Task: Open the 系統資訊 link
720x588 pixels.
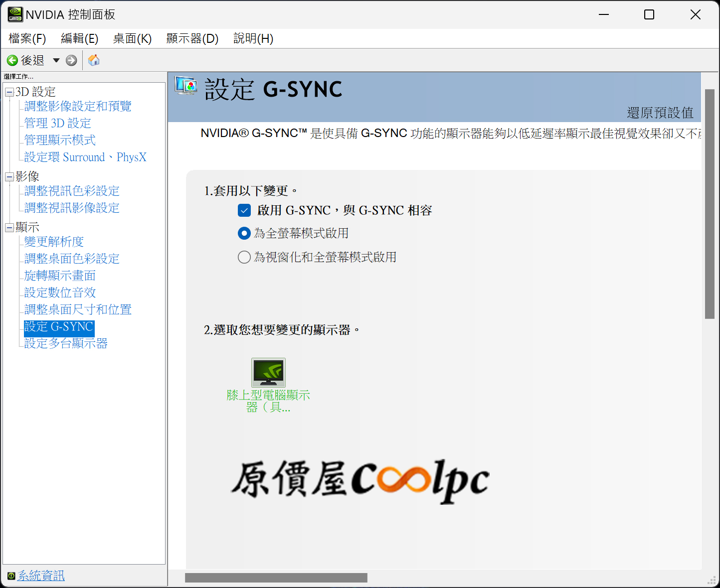Action: [x=41, y=576]
